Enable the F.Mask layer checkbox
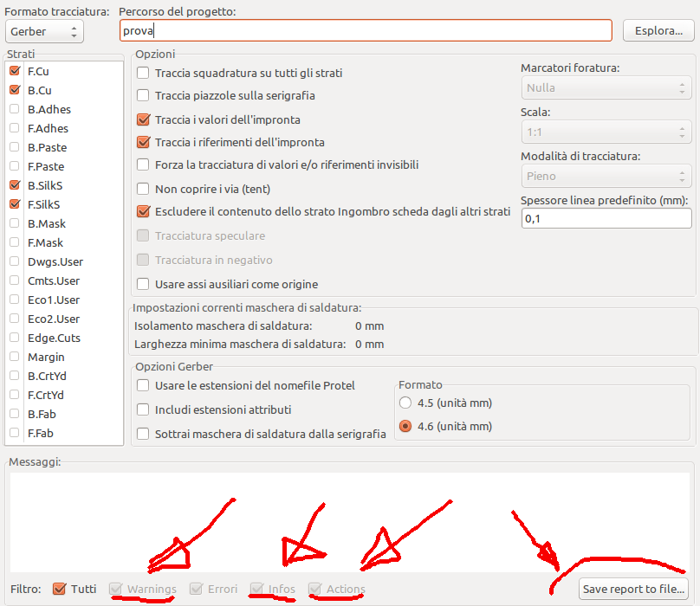This screenshot has height=606, width=700. [x=15, y=242]
